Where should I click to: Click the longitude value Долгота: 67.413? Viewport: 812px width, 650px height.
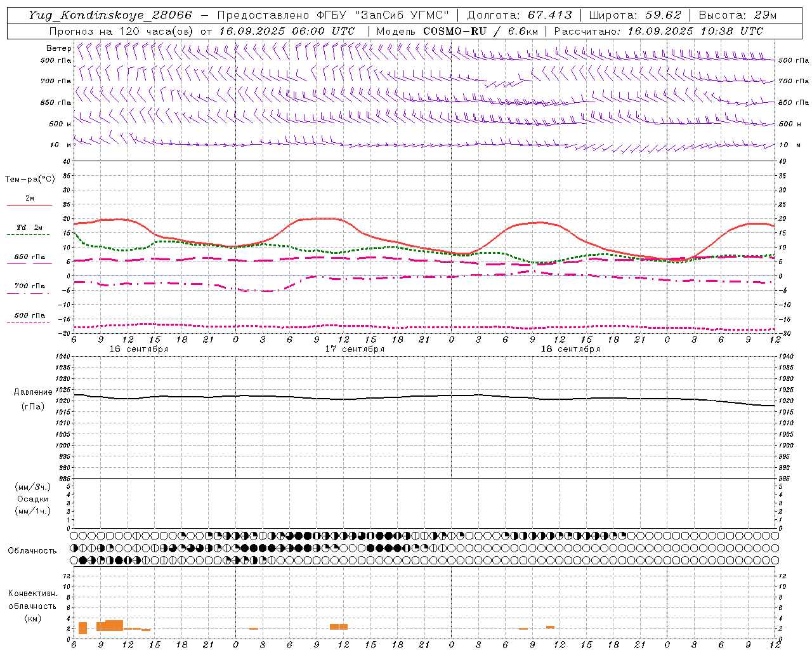pyautogui.click(x=520, y=15)
